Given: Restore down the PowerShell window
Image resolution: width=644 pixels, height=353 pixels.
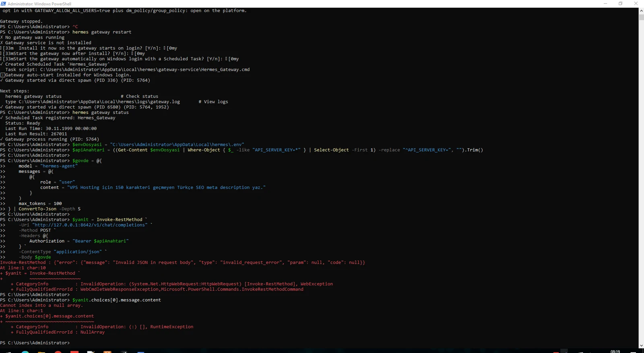Looking at the screenshot, I should (621, 4).
